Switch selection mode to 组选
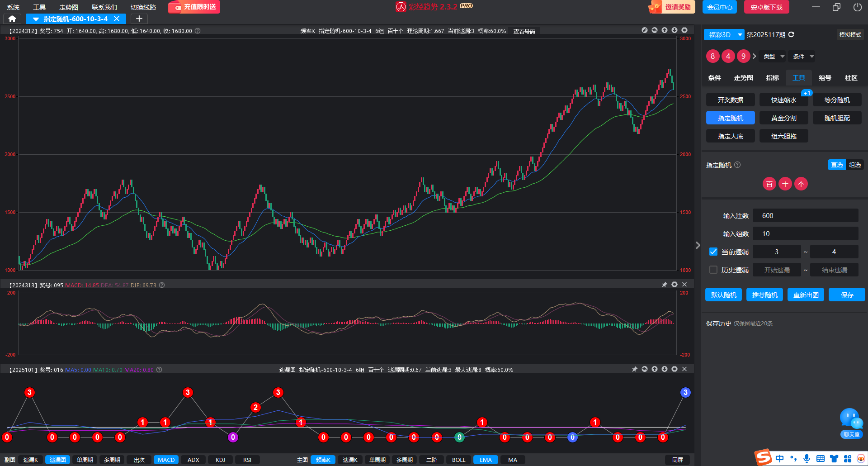 [x=854, y=165]
